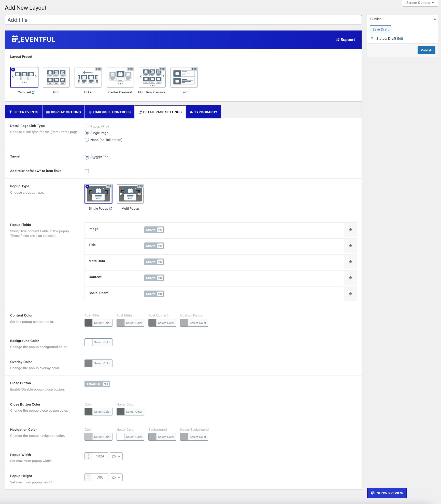
Task: Collapse the Publish panel arrow
Action: tap(435, 19)
